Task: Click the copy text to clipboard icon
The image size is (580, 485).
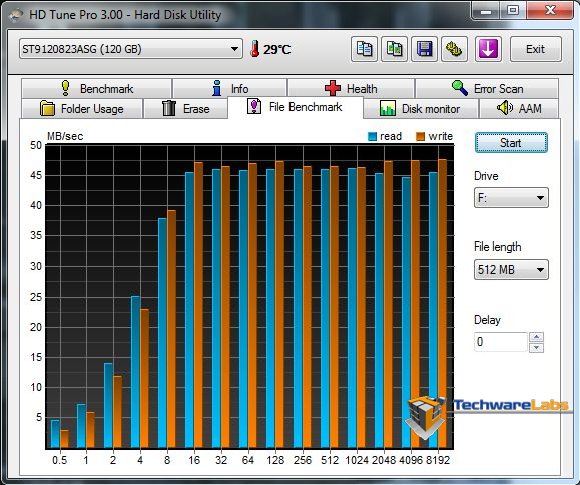Action: click(x=364, y=49)
